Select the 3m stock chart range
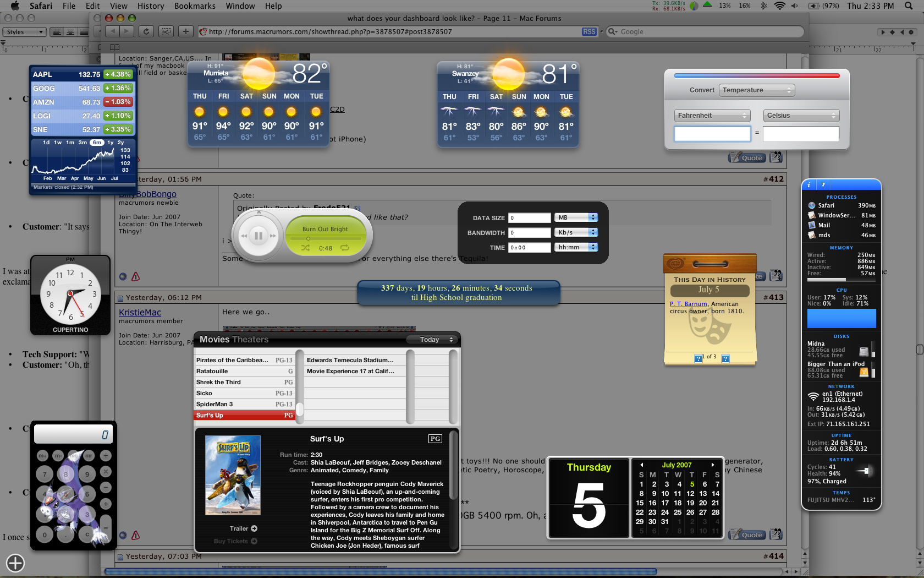 (82, 143)
